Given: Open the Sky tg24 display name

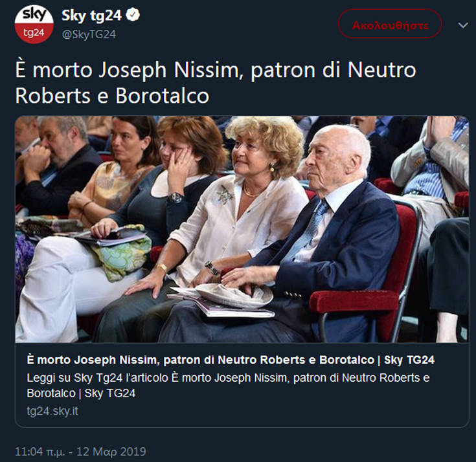Looking at the screenshot, I should (x=91, y=16).
